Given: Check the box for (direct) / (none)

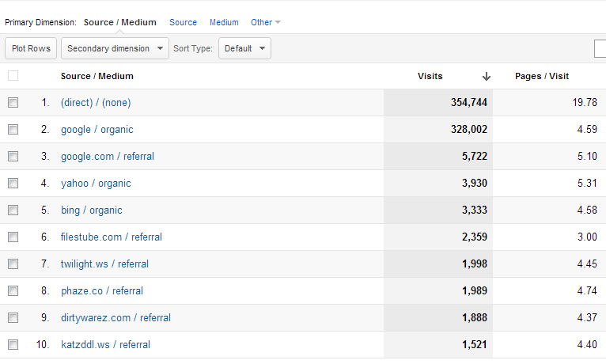Looking at the screenshot, I should point(13,103).
